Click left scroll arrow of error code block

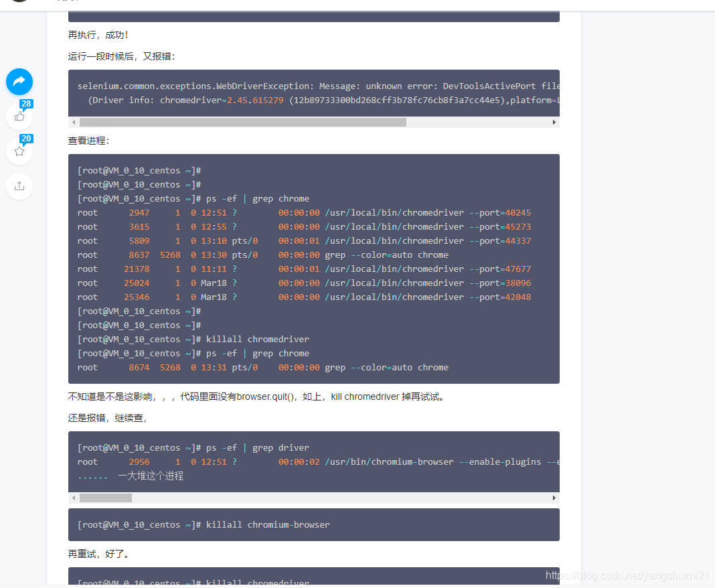click(x=74, y=123)
